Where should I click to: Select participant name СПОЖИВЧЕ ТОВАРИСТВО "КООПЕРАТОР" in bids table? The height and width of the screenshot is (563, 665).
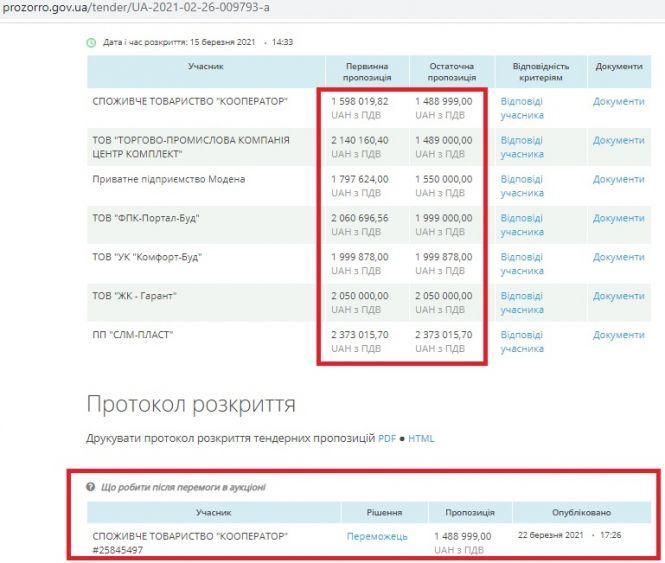(190, 101)
